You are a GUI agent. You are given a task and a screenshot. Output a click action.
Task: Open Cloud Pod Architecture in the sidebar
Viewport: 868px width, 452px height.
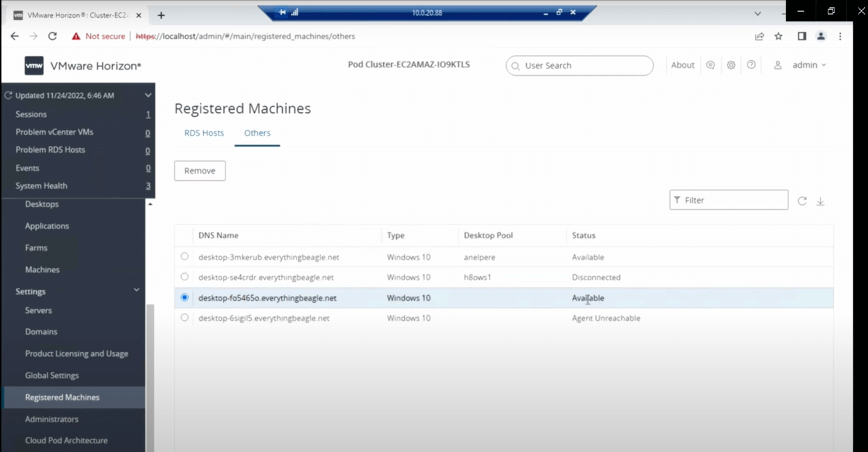click(66, 440)
